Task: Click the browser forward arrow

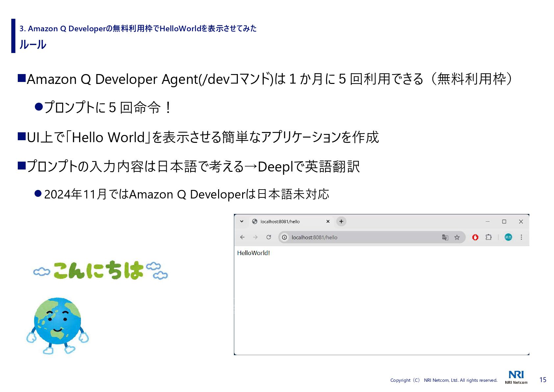Action: pyautogui.click(x=255, y=237)
